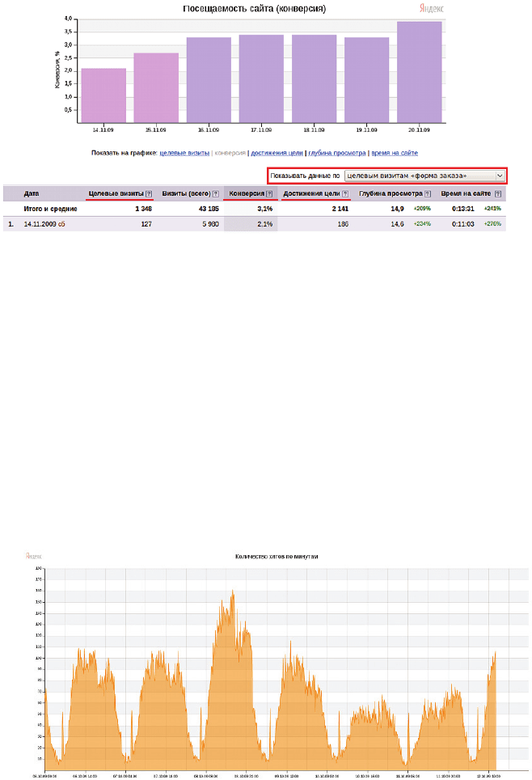
Task: Click the 17.11.09 bar in chart
Action: [x=261, y=78]
